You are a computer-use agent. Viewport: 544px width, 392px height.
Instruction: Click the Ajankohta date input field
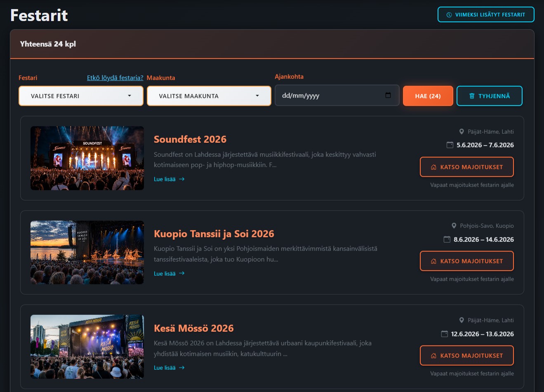point(337,95)
